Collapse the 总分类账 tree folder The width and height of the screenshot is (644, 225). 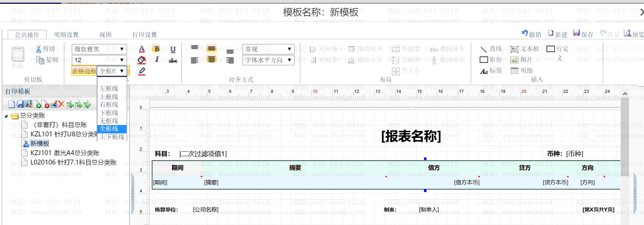pos(6,116)
